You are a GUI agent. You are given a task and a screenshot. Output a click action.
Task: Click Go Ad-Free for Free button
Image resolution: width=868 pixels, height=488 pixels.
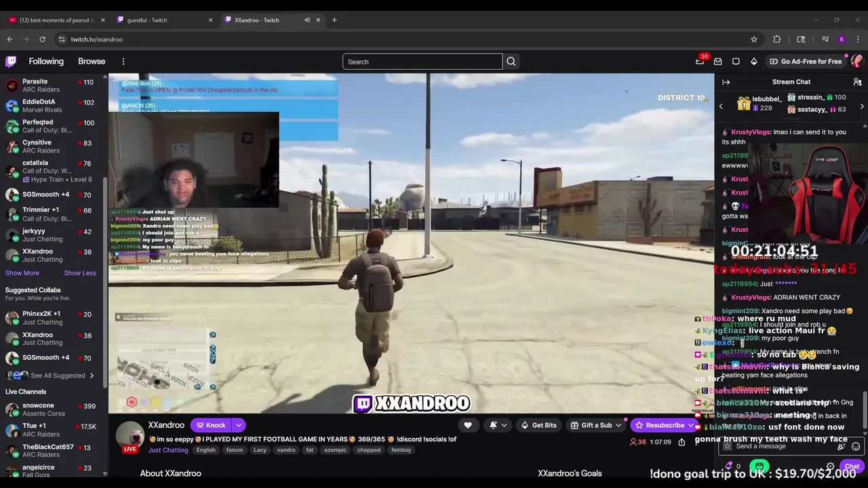pyautogui.click(x=806, y=62)
